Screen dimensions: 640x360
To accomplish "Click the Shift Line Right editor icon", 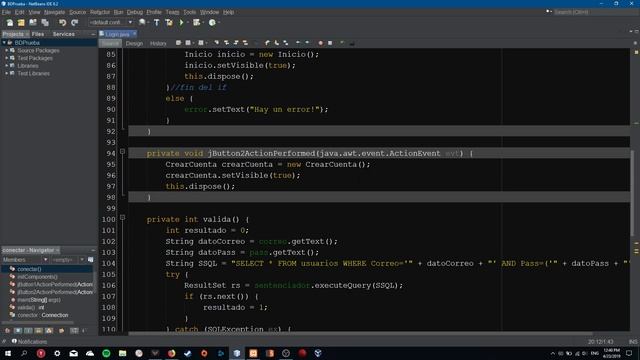I will (307, 43).
